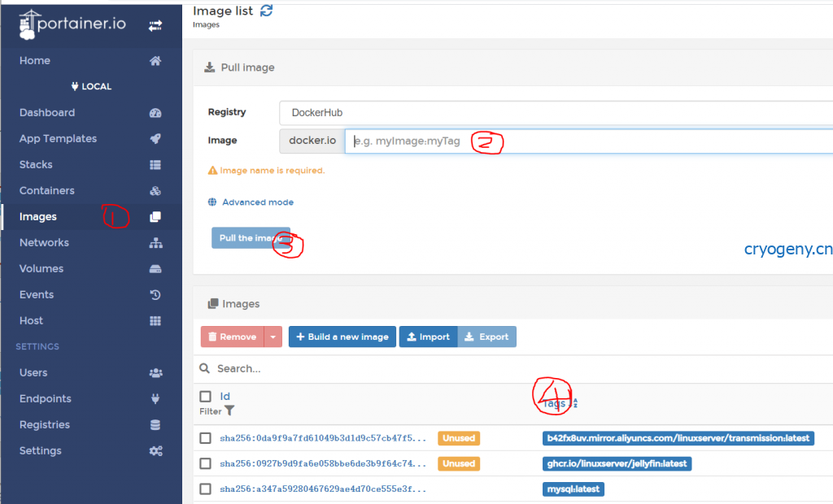The height and width of the screenshot is (504, 833).
Task: Open the Settings page in the sidebar
Action: click(x=41, y=451)
